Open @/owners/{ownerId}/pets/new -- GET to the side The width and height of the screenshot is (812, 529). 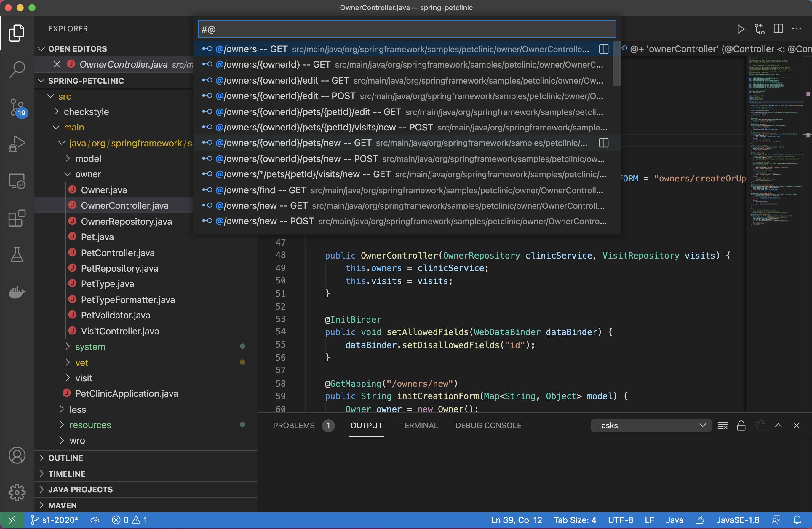coord(604,143)
